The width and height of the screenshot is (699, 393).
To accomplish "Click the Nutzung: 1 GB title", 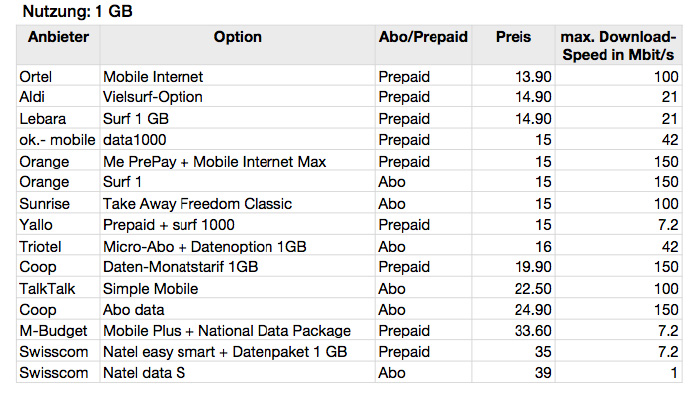I will (78, 11).
